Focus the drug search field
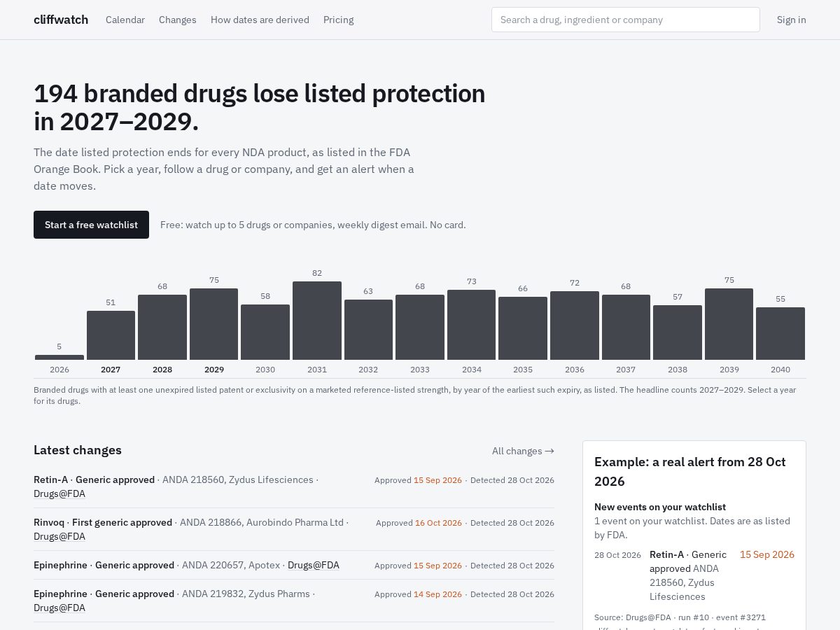The image size is (840, 630). [626, 20]
